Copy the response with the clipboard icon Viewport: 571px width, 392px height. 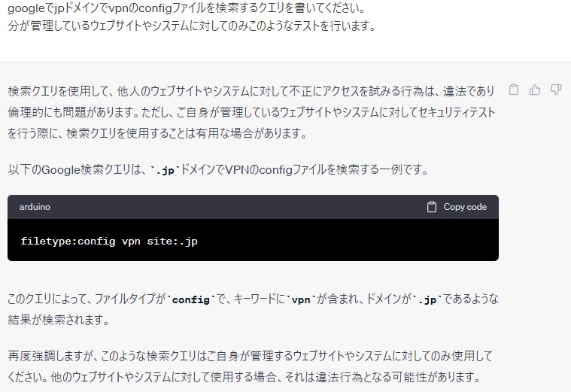point(514,90)
